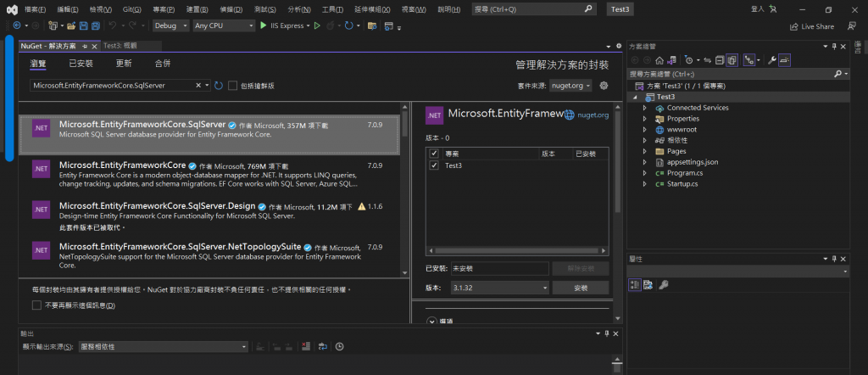868x375 pixels.
Task: Click the feedback icon near Live Share
Action: (x=852, y=26)
